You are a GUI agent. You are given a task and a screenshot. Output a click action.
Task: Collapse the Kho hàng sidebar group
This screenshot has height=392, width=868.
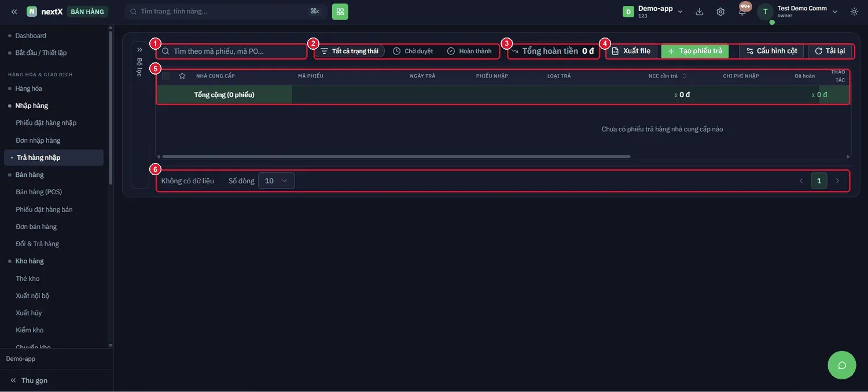[30, 261]
